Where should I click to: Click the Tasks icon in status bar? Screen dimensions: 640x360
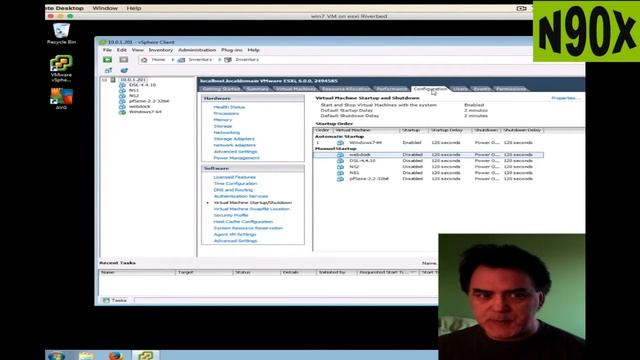point(107,300)
